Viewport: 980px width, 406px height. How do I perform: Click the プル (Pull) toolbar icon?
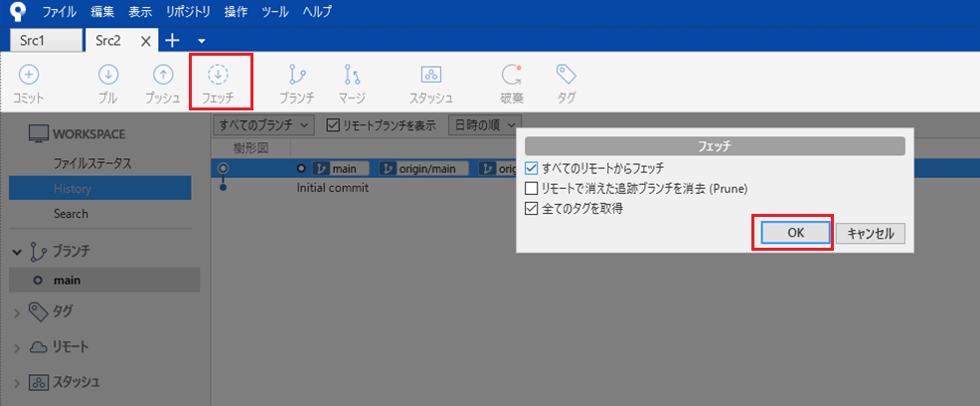108,75
